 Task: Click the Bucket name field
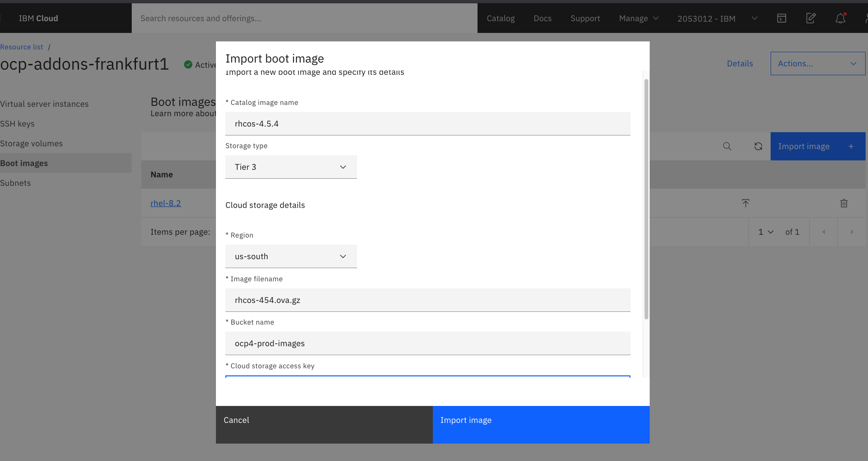(428, 343)
